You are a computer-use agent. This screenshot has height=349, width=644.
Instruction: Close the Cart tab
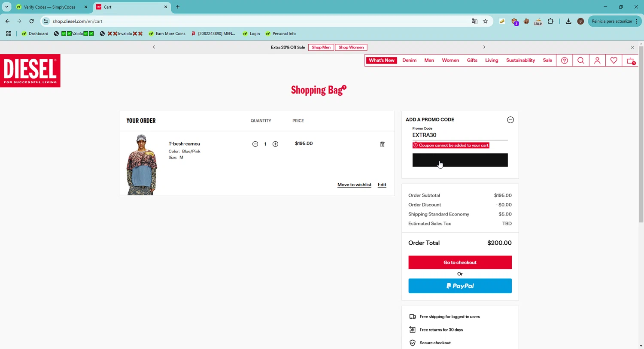(165, 7)
